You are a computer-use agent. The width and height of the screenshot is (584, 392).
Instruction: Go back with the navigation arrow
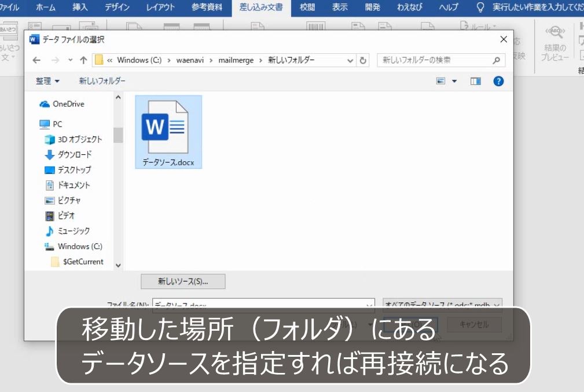(36, 60)
